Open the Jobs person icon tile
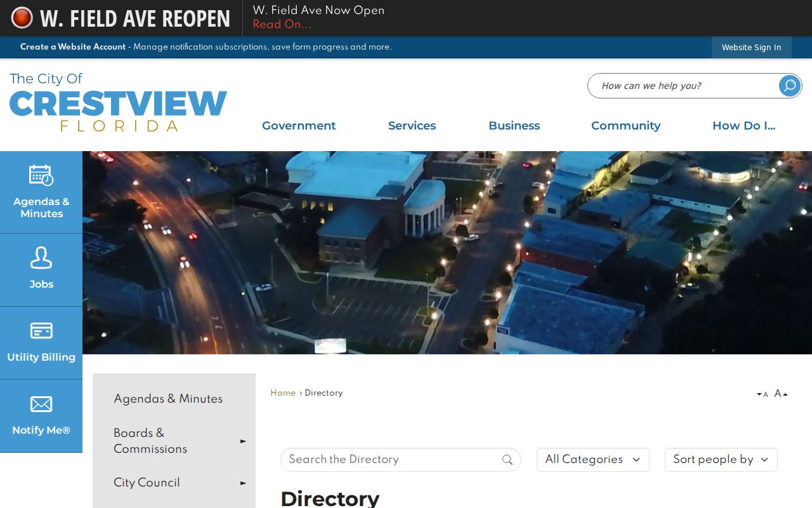Image resolution: width=812 pixels, height=508 pixels. [x=41, y=270]
